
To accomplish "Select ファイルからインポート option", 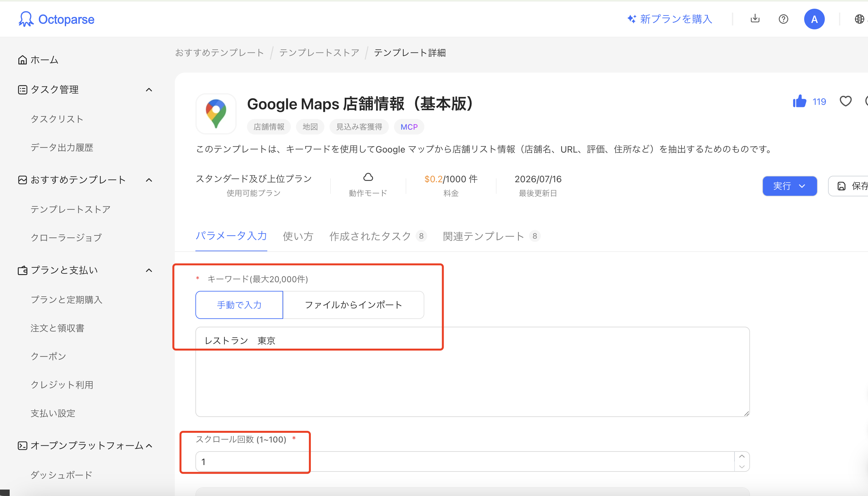I will [353, 305].
